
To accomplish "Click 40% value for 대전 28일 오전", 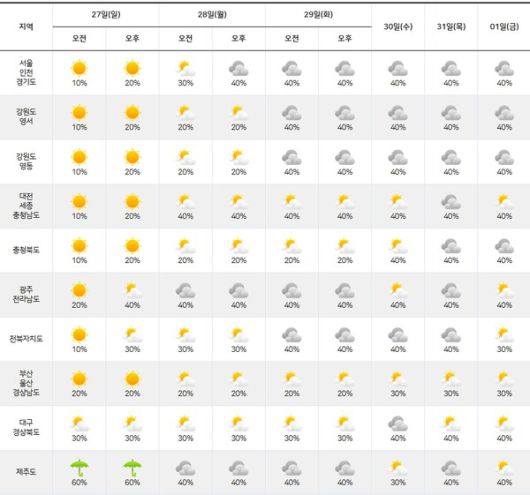I will (186, 216).
